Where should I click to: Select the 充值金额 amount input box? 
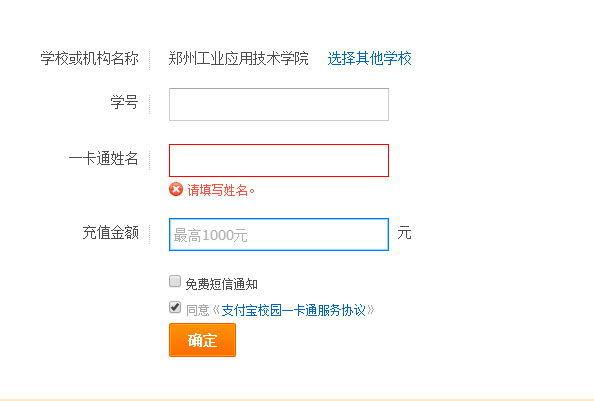click(279, 234)
